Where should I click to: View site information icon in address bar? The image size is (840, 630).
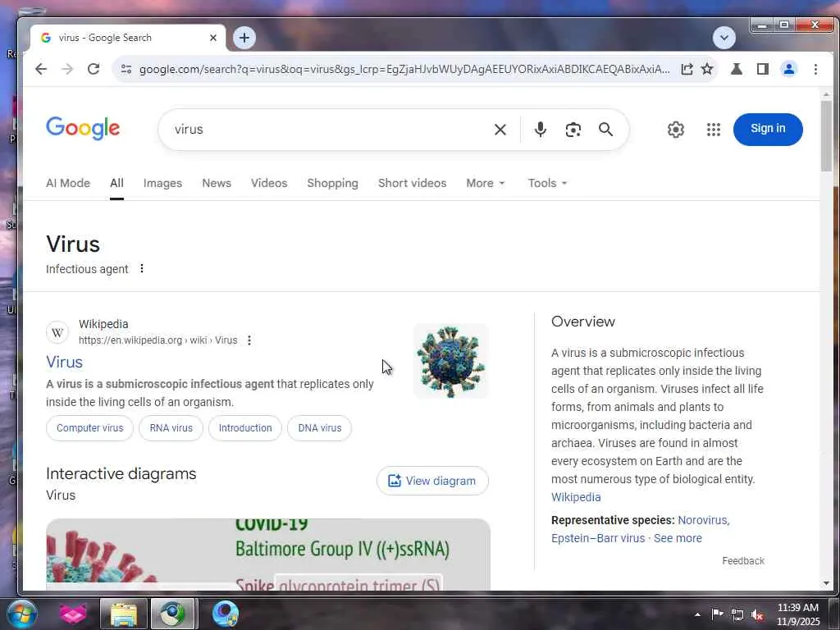click(x=126, y=69)
